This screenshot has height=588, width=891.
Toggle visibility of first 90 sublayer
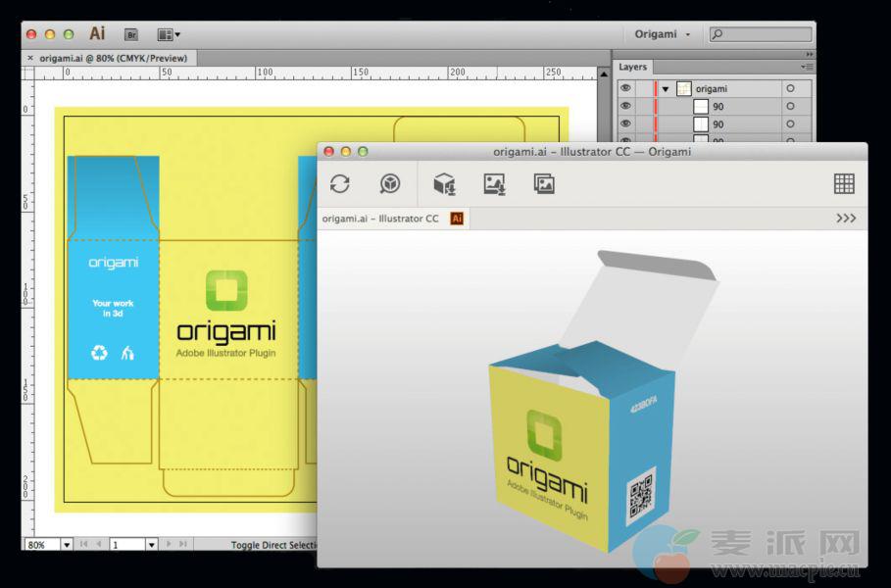click(625, 106)
